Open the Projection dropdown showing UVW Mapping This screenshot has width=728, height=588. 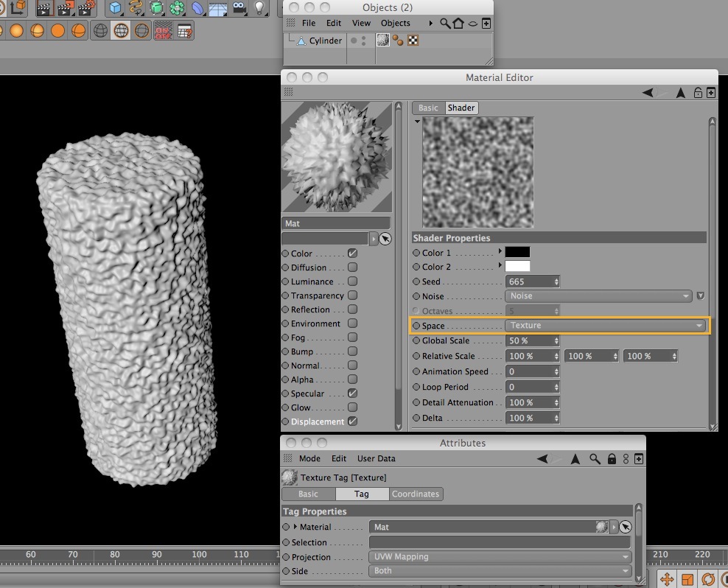[500, 557]
